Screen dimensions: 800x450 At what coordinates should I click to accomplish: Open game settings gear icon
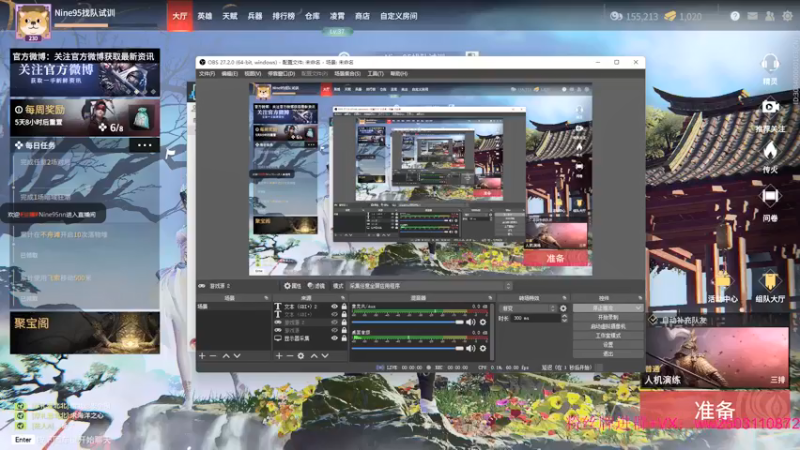click(787, 16)
